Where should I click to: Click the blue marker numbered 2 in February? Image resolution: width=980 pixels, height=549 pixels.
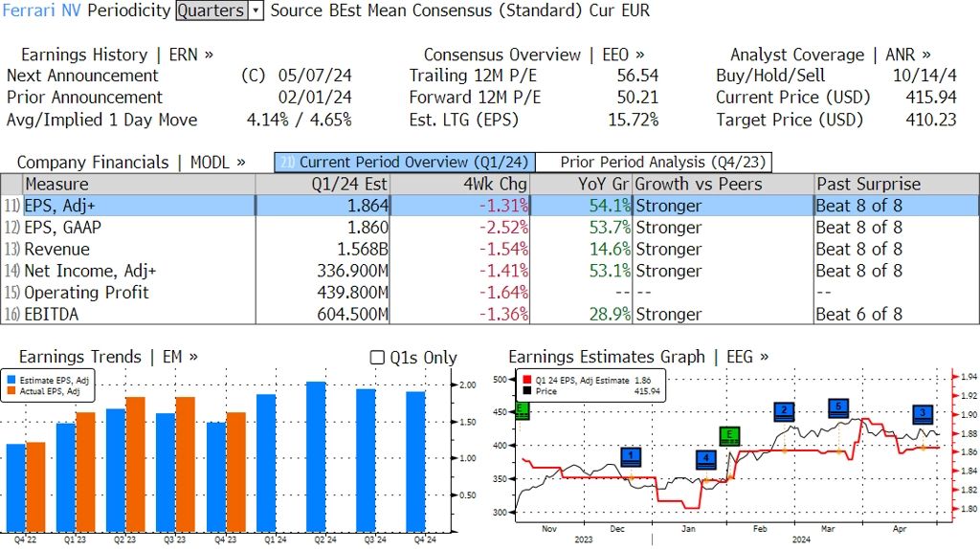pos(784,411)
